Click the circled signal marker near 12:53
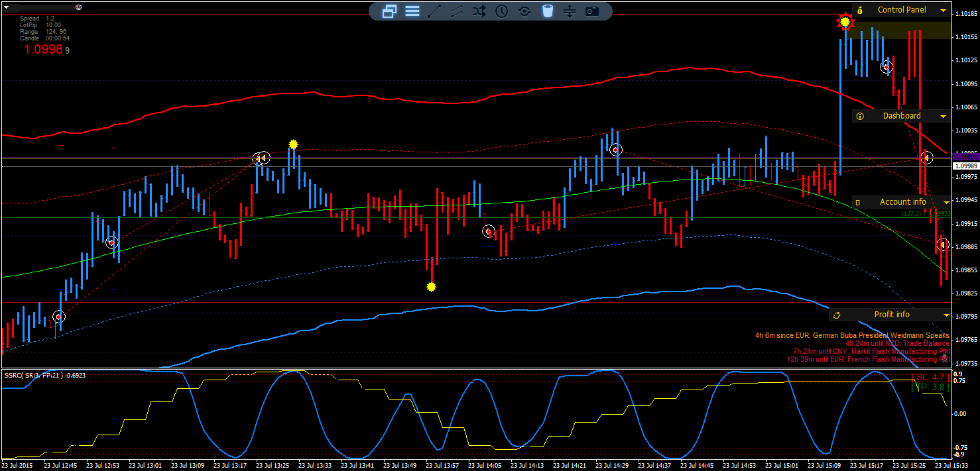The image size is (980, 471). pos(112,242)
